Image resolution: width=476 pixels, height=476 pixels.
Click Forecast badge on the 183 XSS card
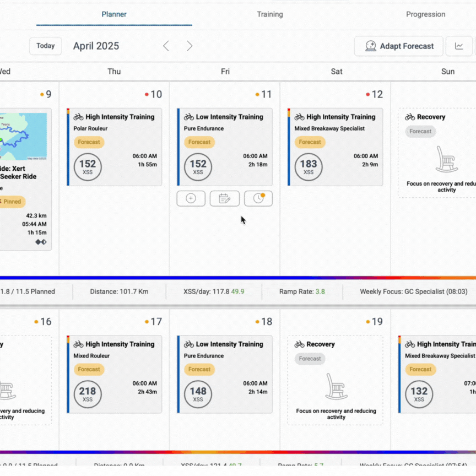pyautogui.click(x=310, y=142)
